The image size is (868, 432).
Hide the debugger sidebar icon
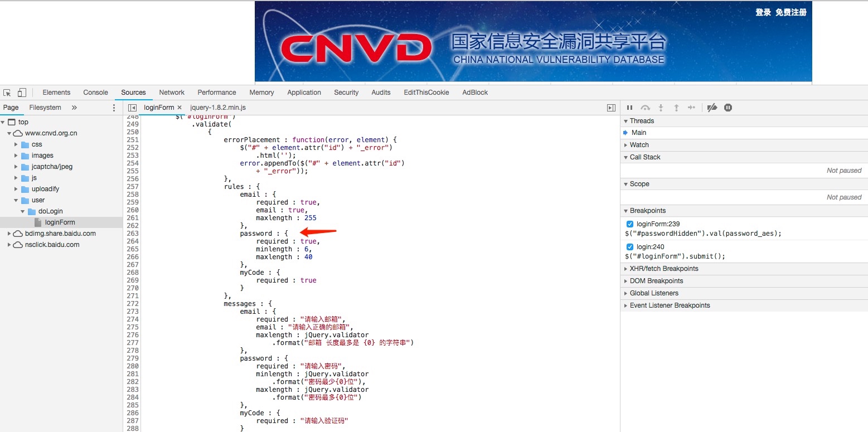point(611,108)
